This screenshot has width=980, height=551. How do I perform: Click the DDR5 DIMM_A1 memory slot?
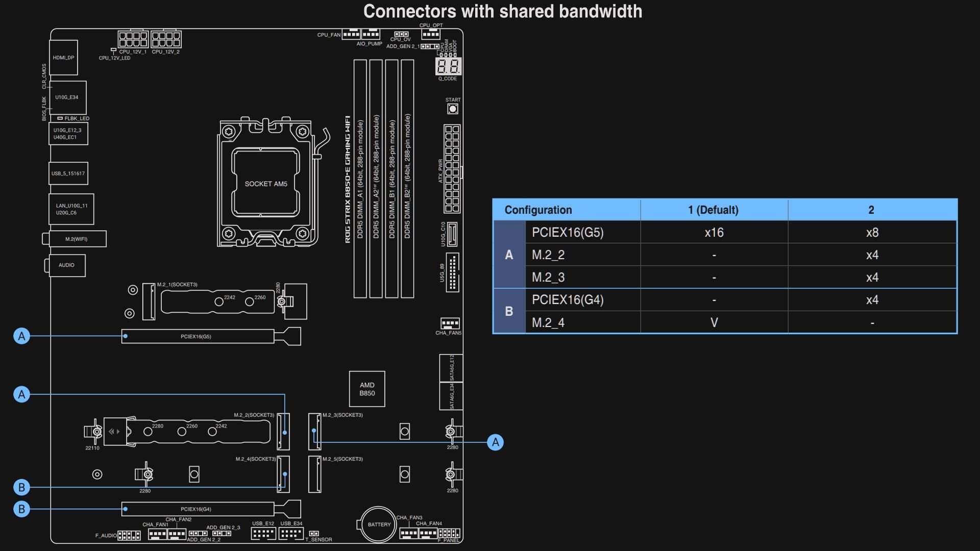tap(360, 179)
